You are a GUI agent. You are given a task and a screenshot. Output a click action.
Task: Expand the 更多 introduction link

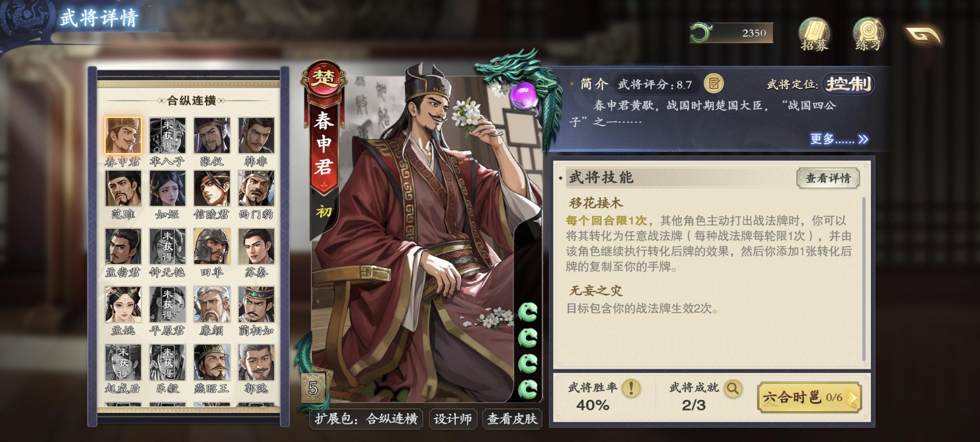tap(839, 139)
